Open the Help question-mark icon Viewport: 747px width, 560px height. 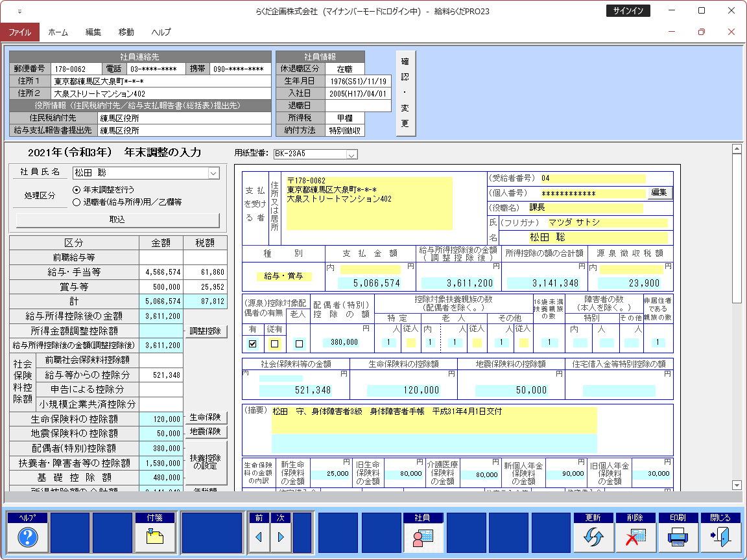click(x=28, y=537)
